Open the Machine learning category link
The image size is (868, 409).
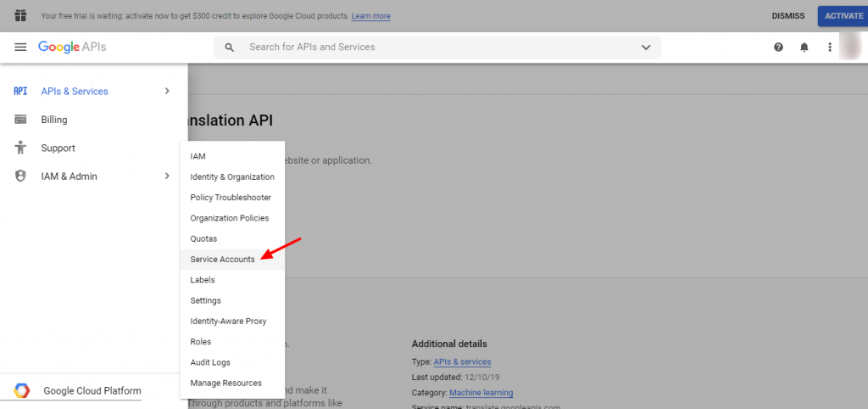coord(481,393)
